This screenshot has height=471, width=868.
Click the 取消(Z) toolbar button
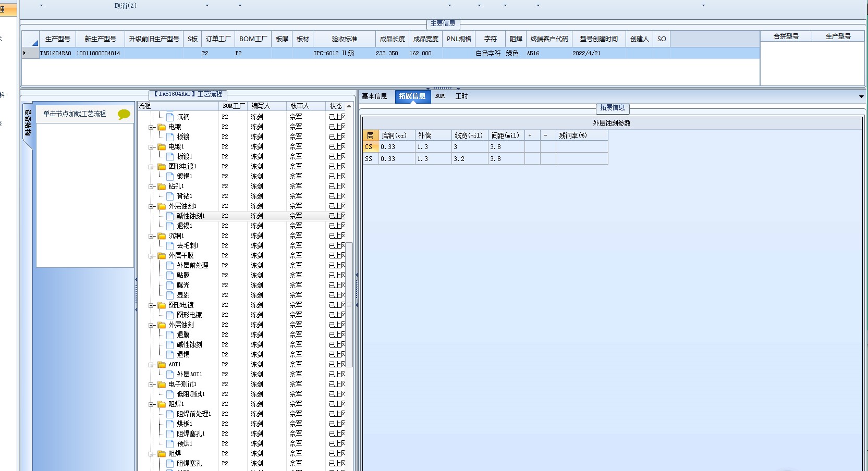(125, 6)
